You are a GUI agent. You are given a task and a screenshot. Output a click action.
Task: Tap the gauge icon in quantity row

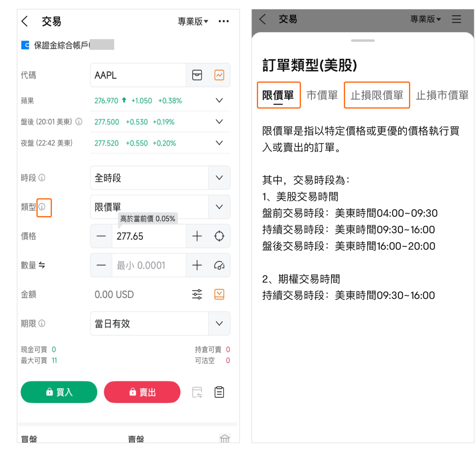[x=219, y=265]
